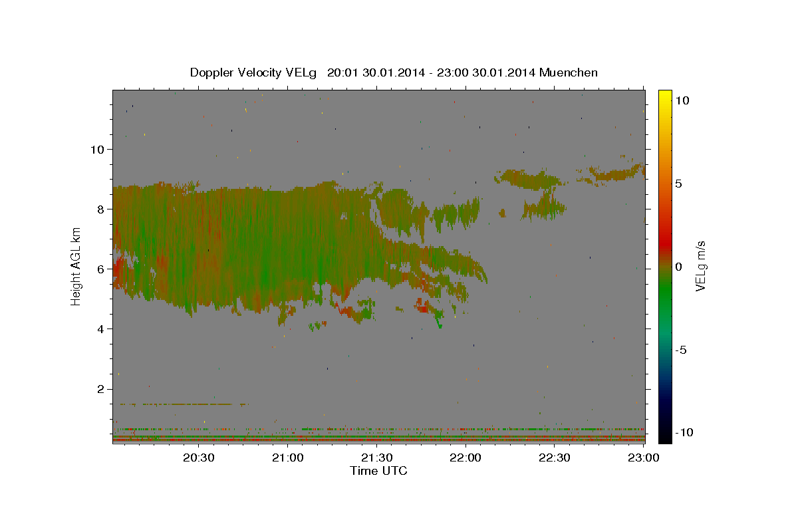Click the height axis label 10
The width and height of the screenshot is (798, 532).
[x=98, y=149]
